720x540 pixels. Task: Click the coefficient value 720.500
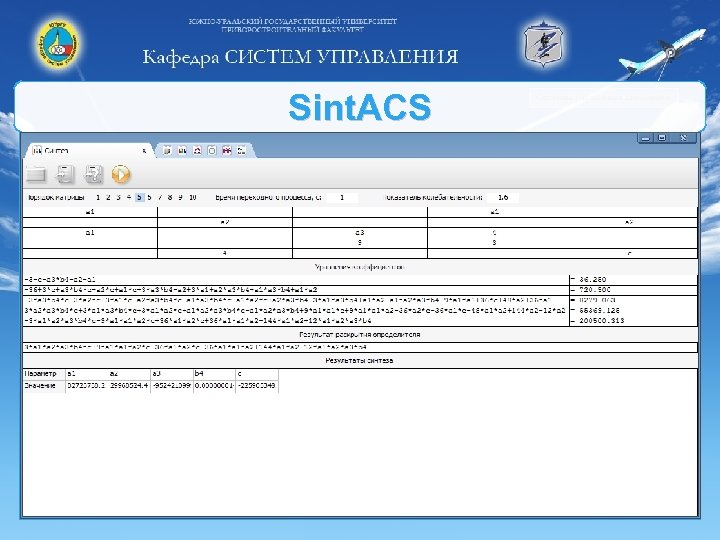point(595,290)
